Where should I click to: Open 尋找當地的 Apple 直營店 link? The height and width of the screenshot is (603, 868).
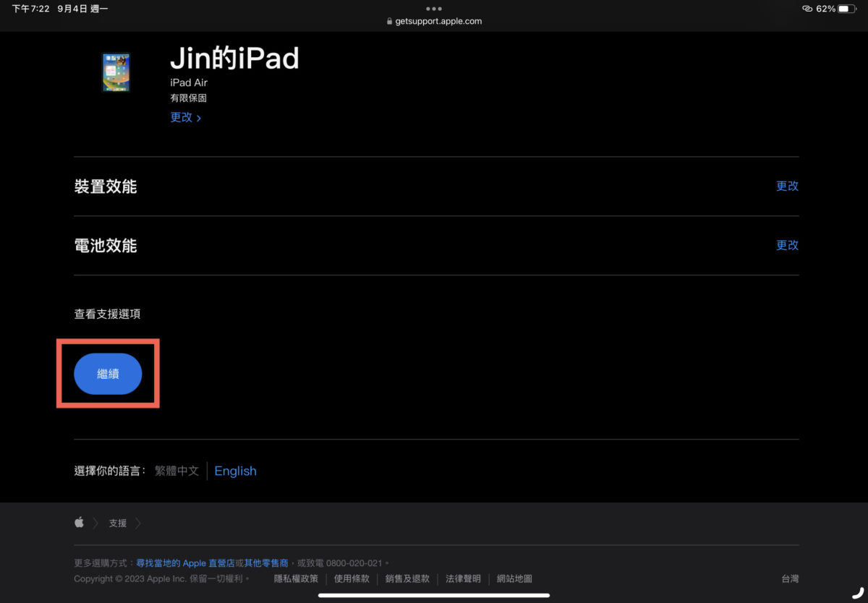tap(185, 563)
